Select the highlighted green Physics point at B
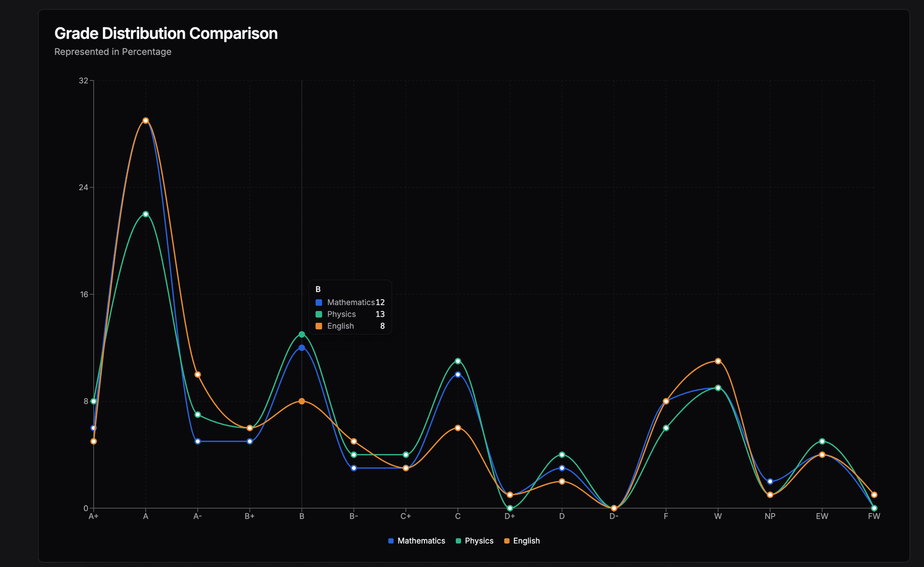924x567 pixels. [x=302, y=335]
